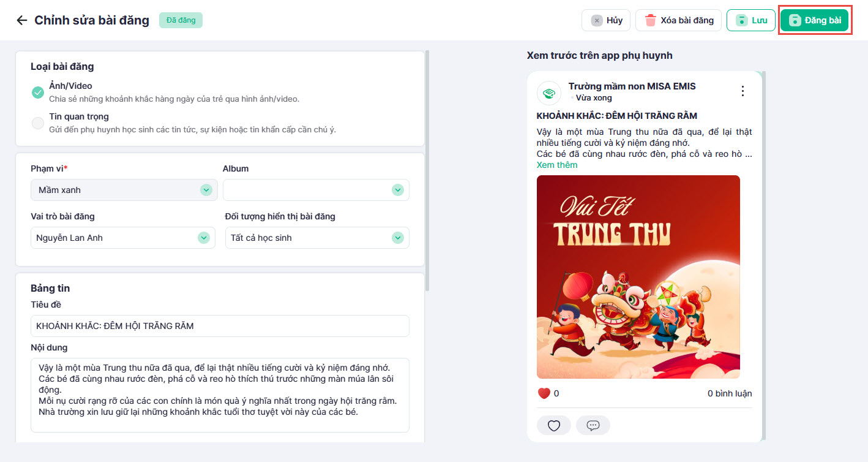Select the Tin quan trọng radio option
Viewport: 868px width, 462px height.
38,123
